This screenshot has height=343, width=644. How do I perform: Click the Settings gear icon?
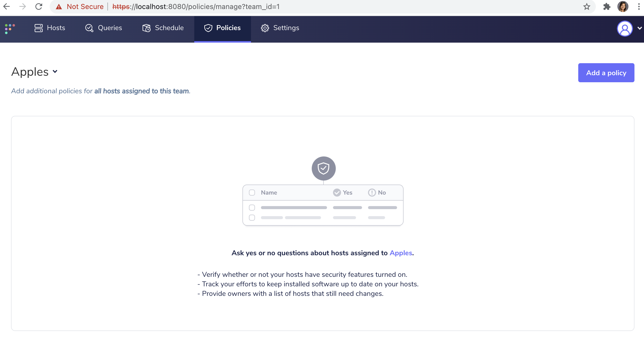point(265,28)
